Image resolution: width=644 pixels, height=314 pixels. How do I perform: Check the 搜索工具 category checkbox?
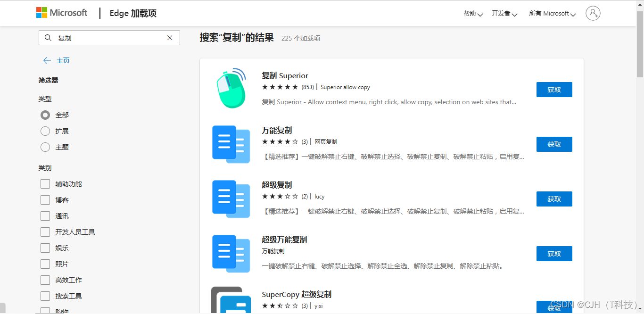[x=45, y=296]
